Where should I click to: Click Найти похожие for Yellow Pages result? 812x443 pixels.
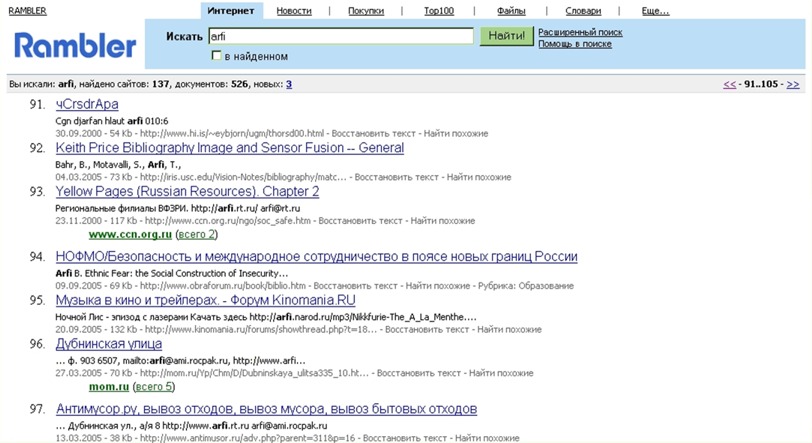tap(443, 221)
